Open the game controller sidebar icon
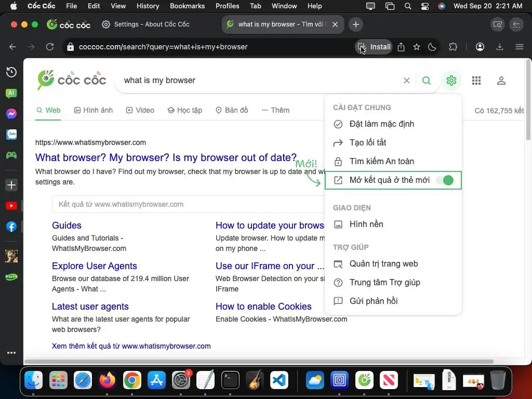The image size is (532, 399). click(x=11, y=155)
